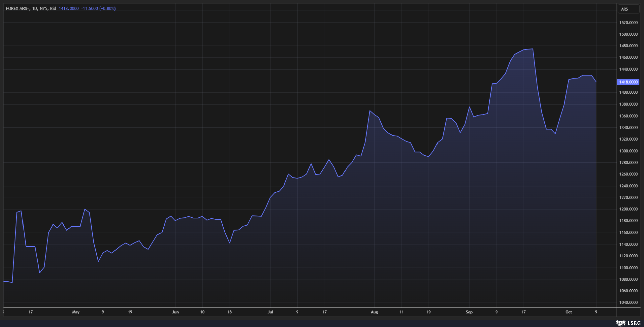This screenshot has height=327, width=644.
Task: Select the 1200.0000 level on price axis
Action: [x=628, y=209]
